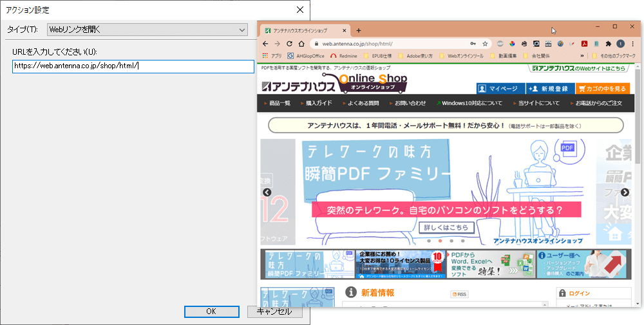Image resolution: width=644 pixels, height=325 pixels.
Task: Open the browser extensions puzzle icon
Action: click(607, 44)
